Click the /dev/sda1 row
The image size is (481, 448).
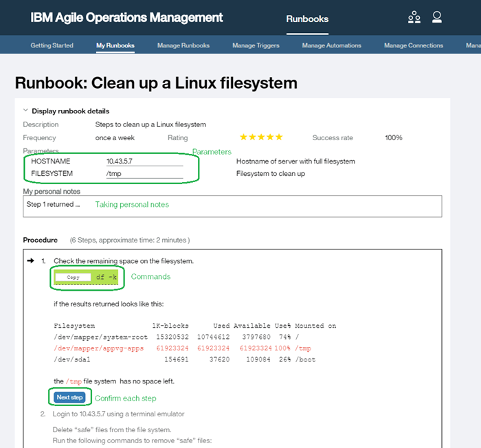click(x=184, y=359)
